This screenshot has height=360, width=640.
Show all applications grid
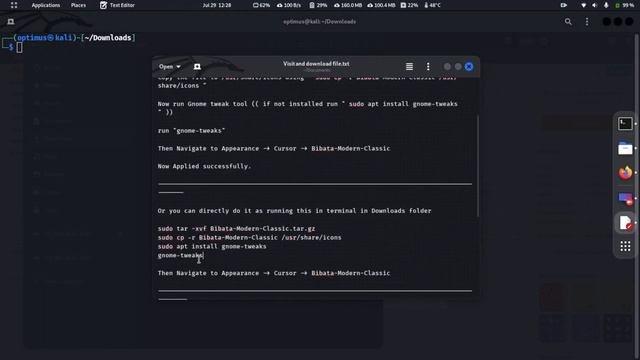[625, 246]
